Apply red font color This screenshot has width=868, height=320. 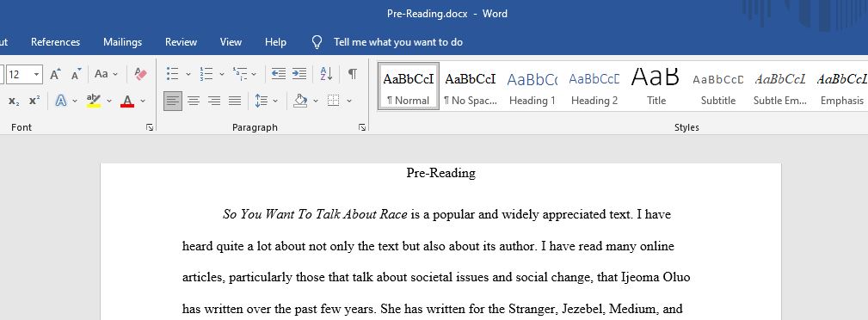pyautogui.click(x=127, y=101)
